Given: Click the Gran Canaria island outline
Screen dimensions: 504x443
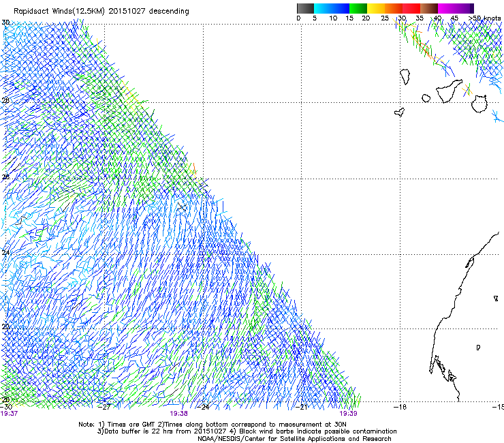Looking at the screenshot, I should [x=479, y=104].
